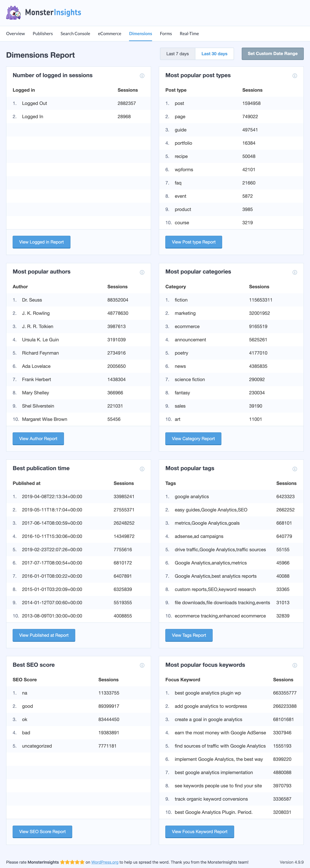Screen dimensions: 310x868
Task: Open info tooltip for most popular authors
Action: coord(142,272)
